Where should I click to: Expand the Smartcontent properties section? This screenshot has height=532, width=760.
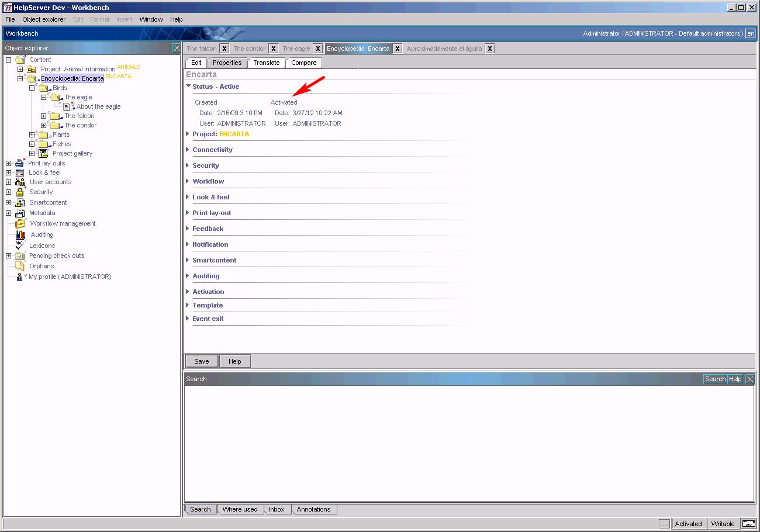pyautogui.click(x=188, y=260)
